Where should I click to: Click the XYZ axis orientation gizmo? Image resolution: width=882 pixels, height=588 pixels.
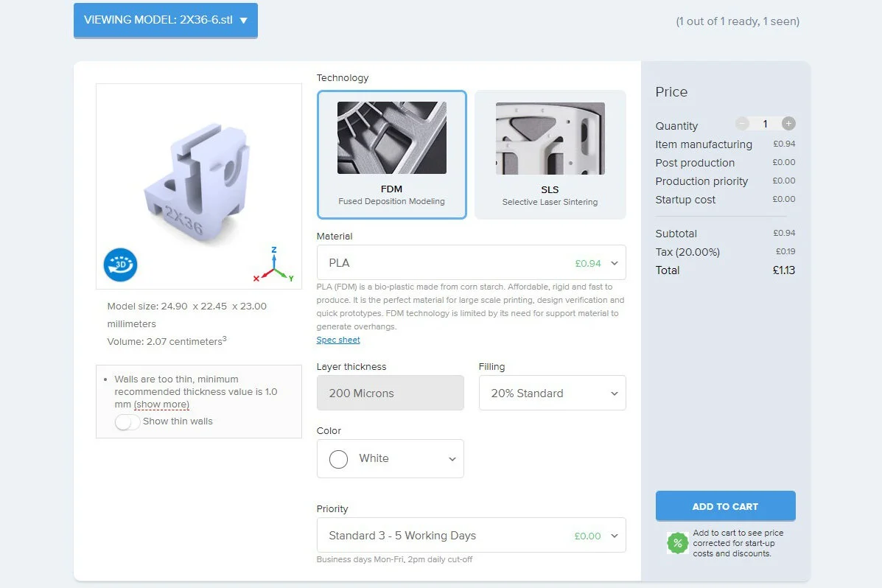(x=273, y=267)
